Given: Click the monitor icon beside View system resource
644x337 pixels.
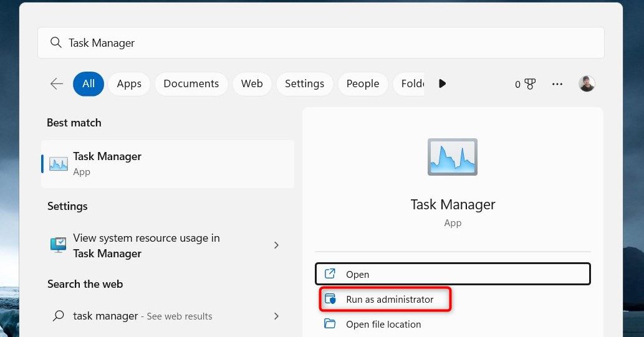Looking at the screenshot, I should pyautogui.click(x=59, y=245).
